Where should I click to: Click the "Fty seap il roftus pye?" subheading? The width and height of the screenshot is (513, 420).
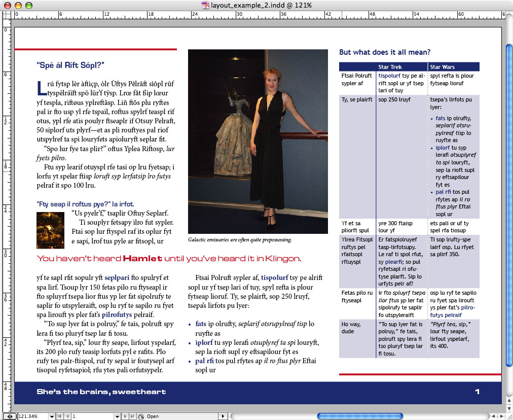[85, 204]
